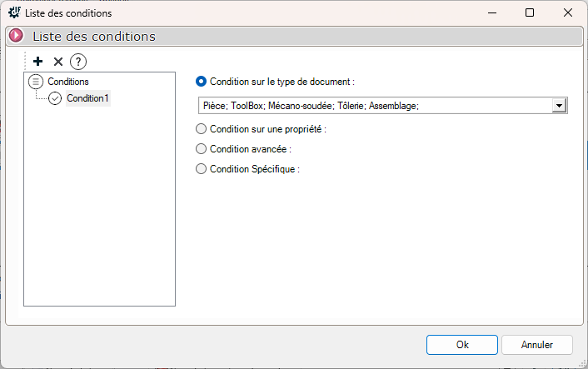Close the Liste des conditions window

567,12
